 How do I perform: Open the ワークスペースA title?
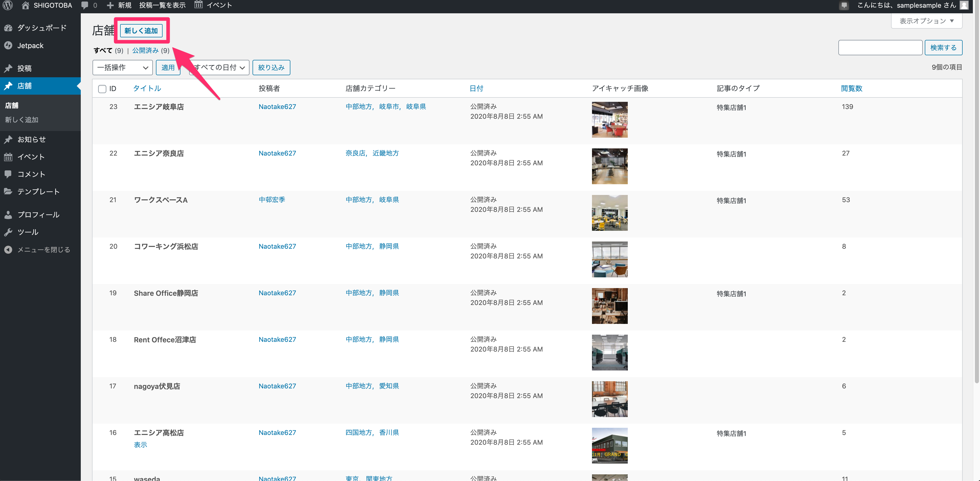[x=161, y=200]
